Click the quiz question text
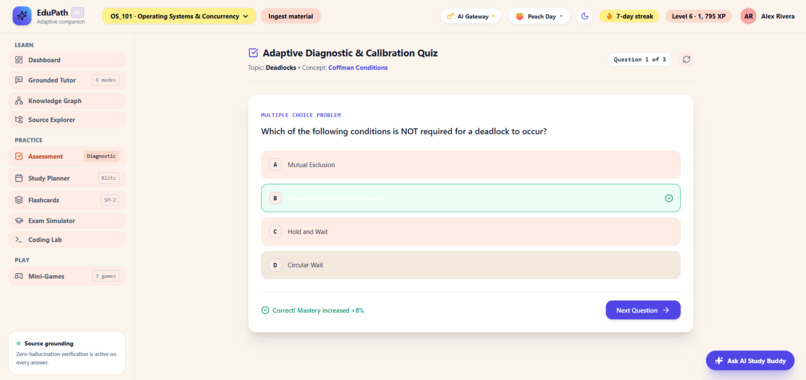The height and width of the screenshot is (380, 806). pos(404,131)
